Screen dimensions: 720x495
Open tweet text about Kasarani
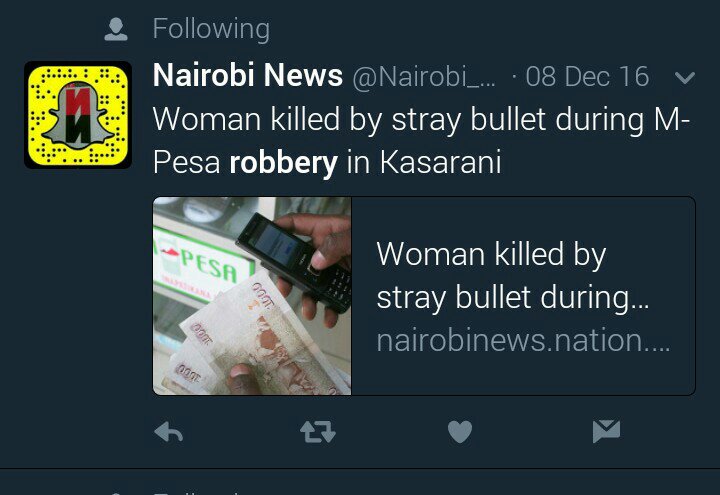[x=421, y=141]
